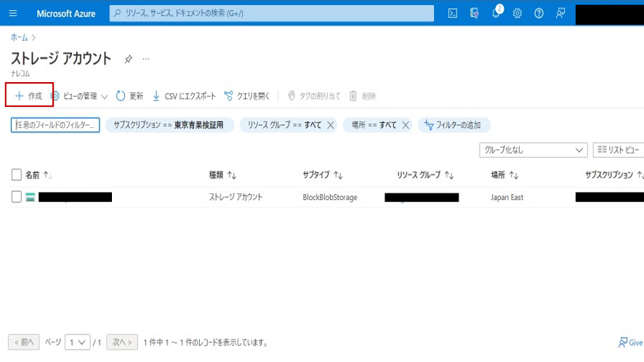
Task: Click ストレージ アカウント type cell
Action: (236, 197)
